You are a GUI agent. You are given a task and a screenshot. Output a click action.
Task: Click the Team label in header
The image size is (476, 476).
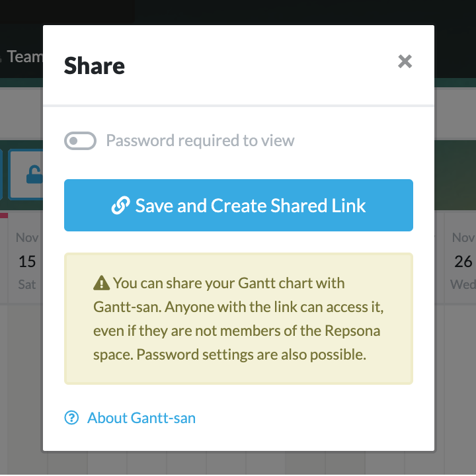click(x=25, y=57)
